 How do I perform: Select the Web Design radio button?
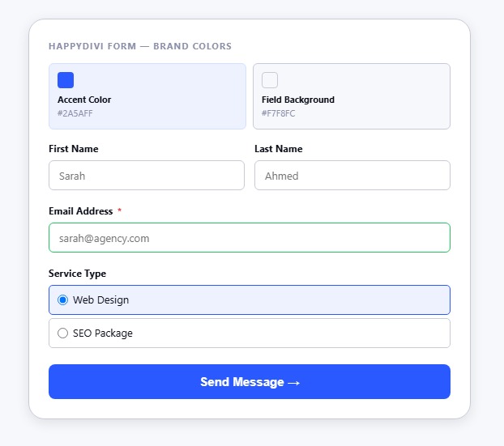(62, 300)
